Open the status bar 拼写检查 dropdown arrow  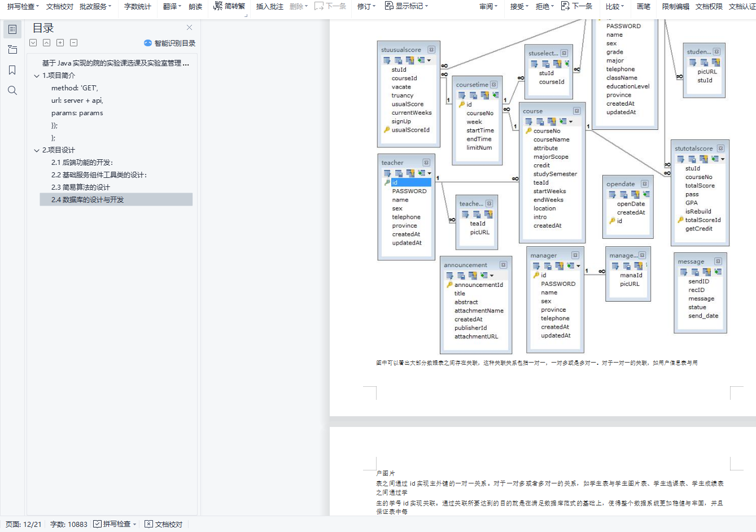point(134,525)
